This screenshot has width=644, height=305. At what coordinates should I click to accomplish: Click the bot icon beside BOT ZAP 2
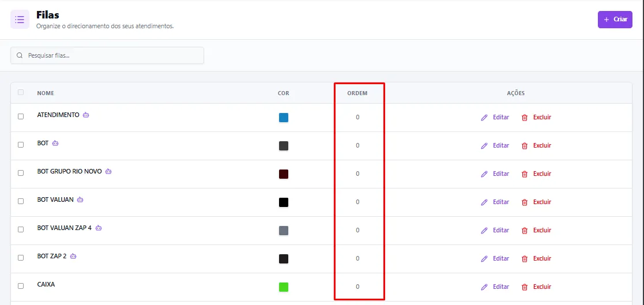73,256
